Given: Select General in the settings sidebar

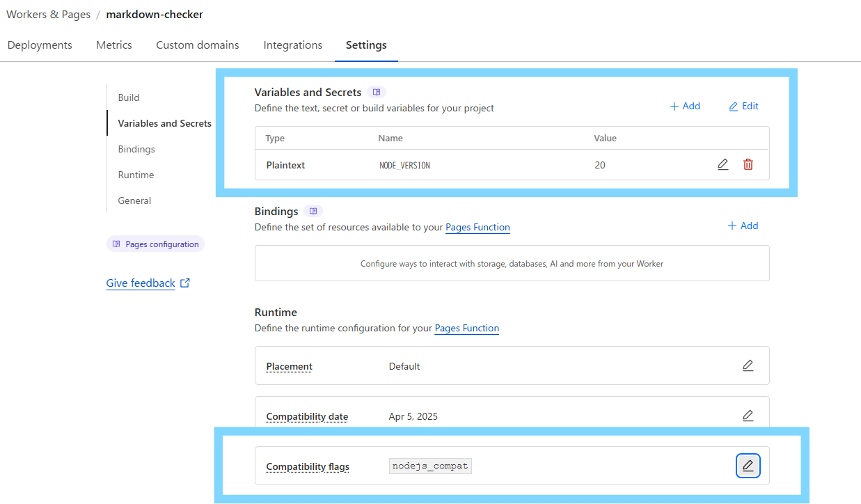Looking at the screenshot, I should pyautogui.click(x=134, y=200).
